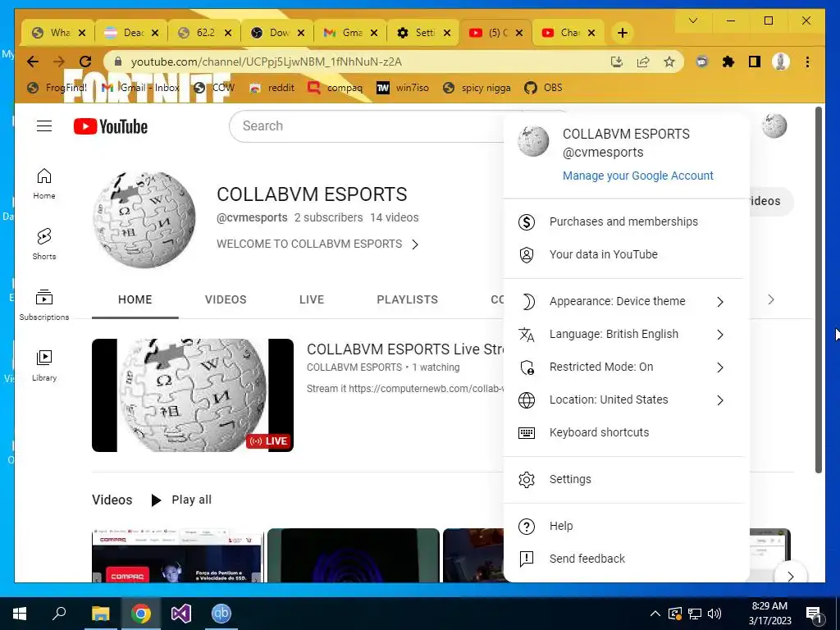840x630 pixels.
Task: Open Help from account menu
Action: (x=623, y=526)
